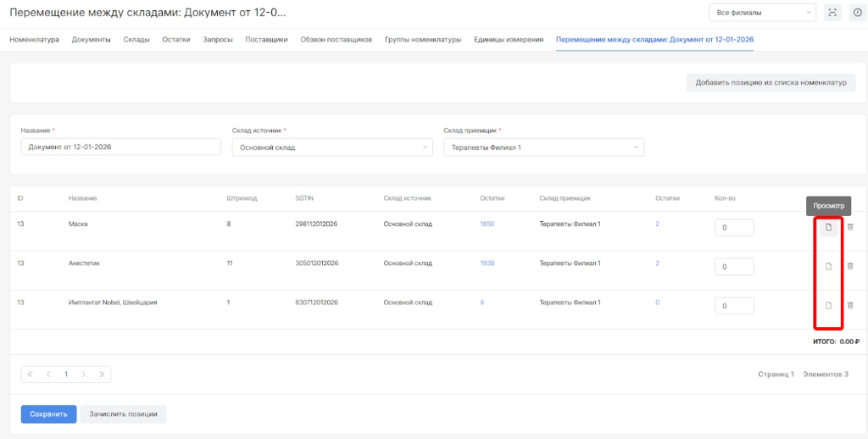Screen dimensions: 868x439
Task: Open the Обзвон поставщиков tab
Action: pyautogui.click(x=336, y=40)
